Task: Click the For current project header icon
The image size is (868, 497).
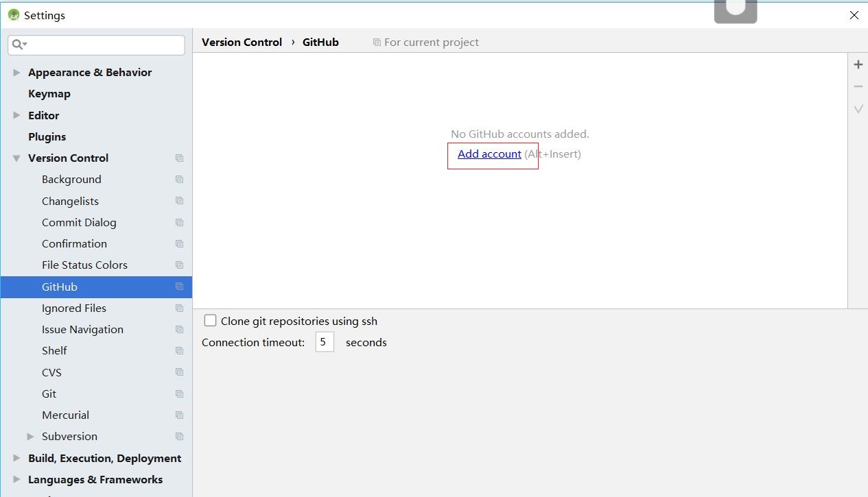Action: coord(377,43)
